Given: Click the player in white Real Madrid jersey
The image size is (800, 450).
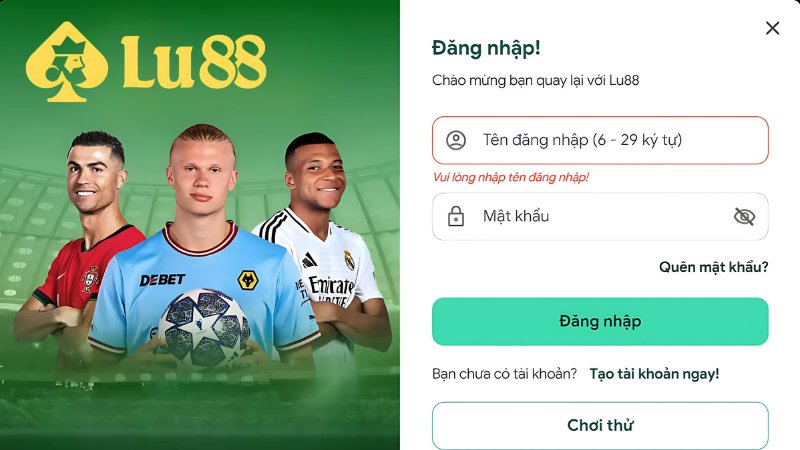Looking at the screenshot, I should (x=327, y=245).
